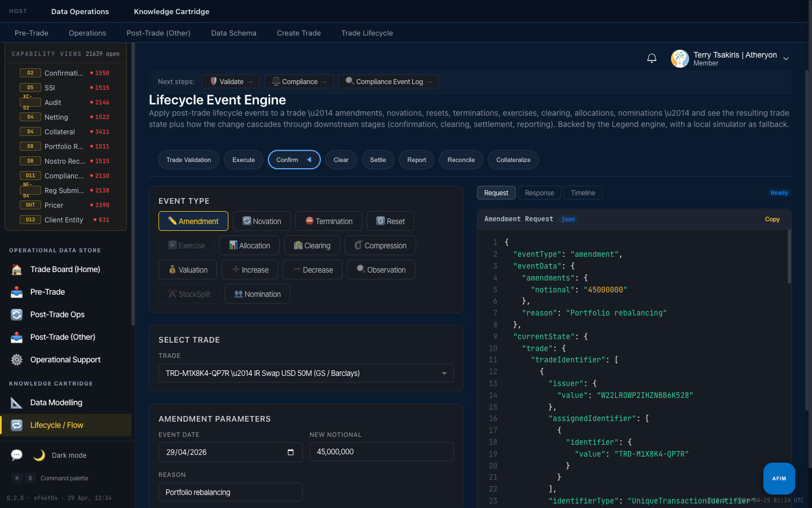Edit the Reason text field
Image resolution: width=812 pixels, height=508 pixels.
pos(231,492)
